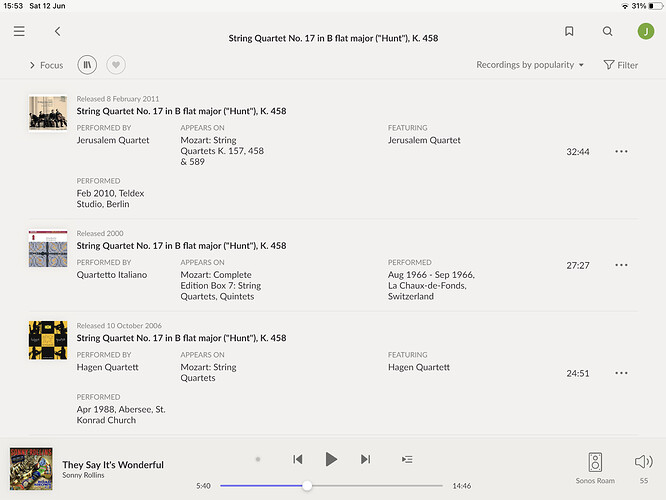
Task: Play the current track
Action: coord(331,459)
